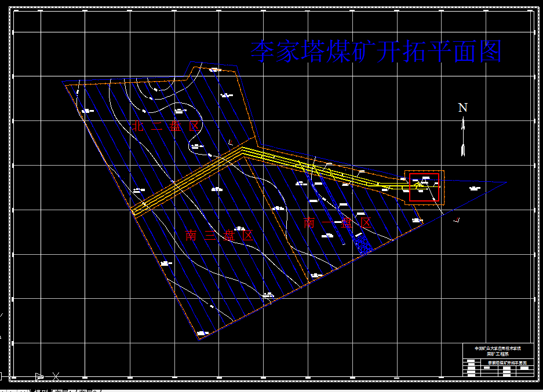Select small drawing name inside the title block
This screenshot has width=543, height=392.
(507, 363)
